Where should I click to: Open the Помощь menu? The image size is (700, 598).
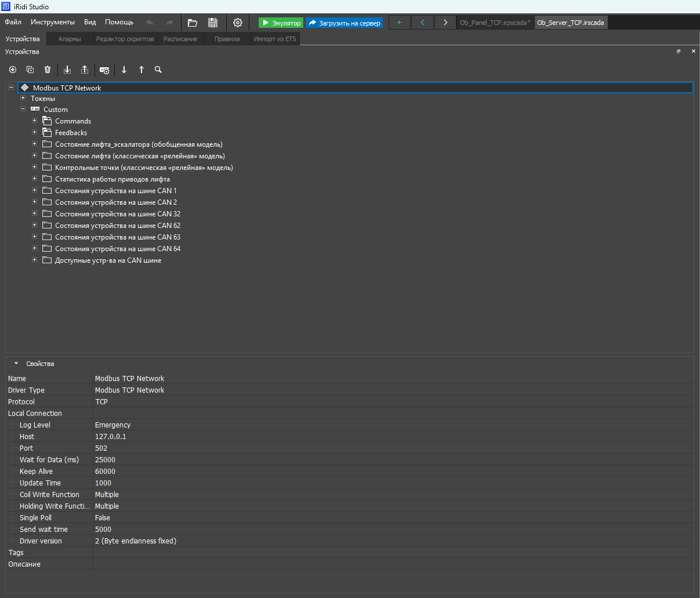(119, 22)
